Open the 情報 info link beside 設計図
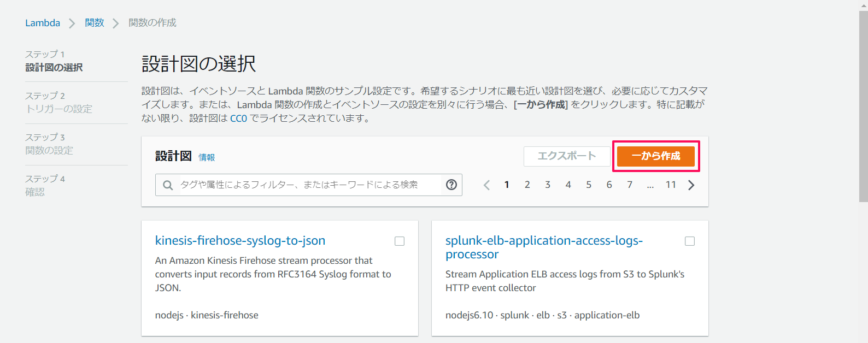 (207, 157)
